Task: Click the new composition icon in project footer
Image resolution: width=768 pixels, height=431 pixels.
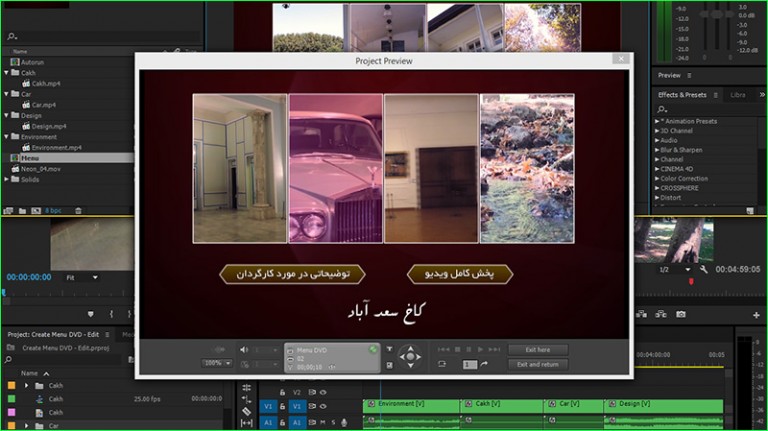Action: pos(36,211)
